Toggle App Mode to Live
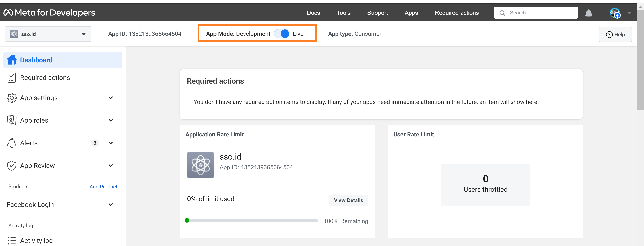 pyautogui.click(x=282, y=34)
